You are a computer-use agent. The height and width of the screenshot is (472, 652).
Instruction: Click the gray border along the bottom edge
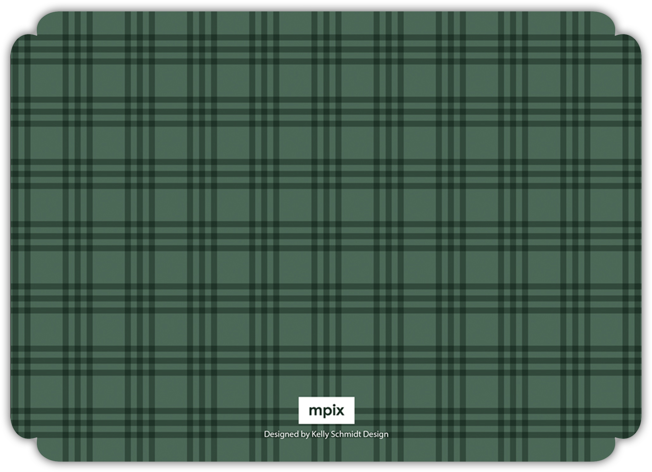(326, 466)
